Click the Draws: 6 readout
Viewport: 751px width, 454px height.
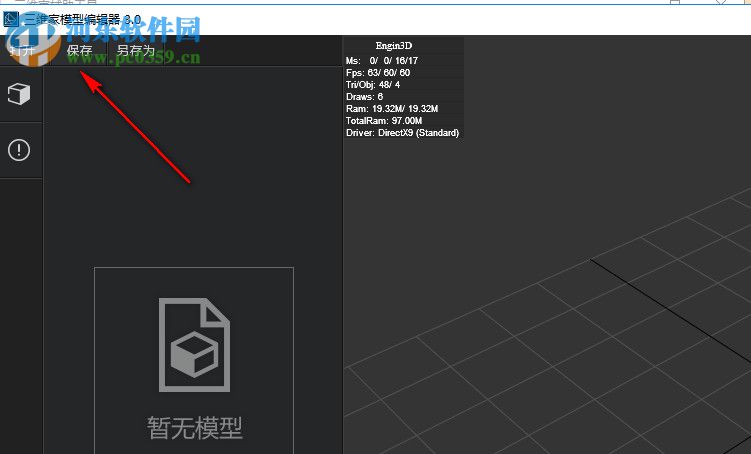(364, 97)
